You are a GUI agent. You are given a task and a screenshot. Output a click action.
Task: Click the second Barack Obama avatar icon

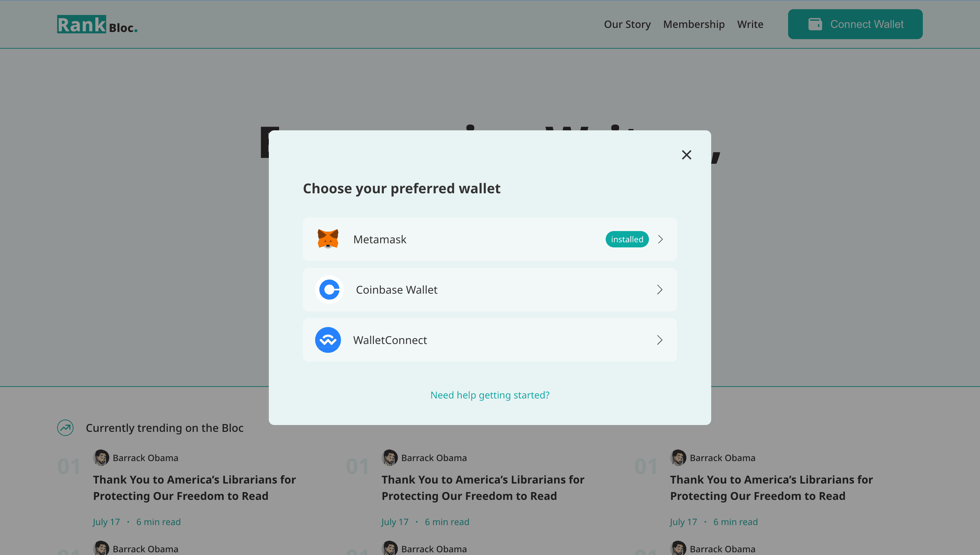click(390, 457)
